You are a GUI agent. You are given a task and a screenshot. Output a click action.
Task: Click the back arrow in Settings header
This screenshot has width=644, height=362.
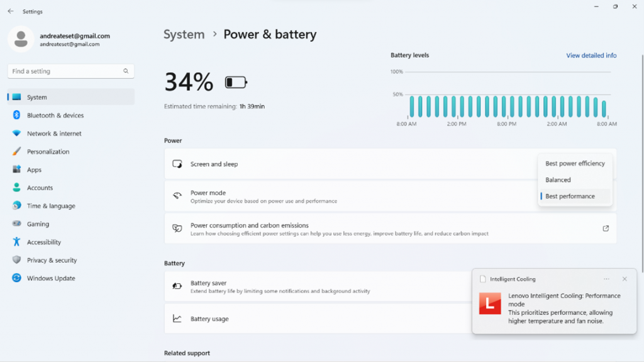coord(11,11)
